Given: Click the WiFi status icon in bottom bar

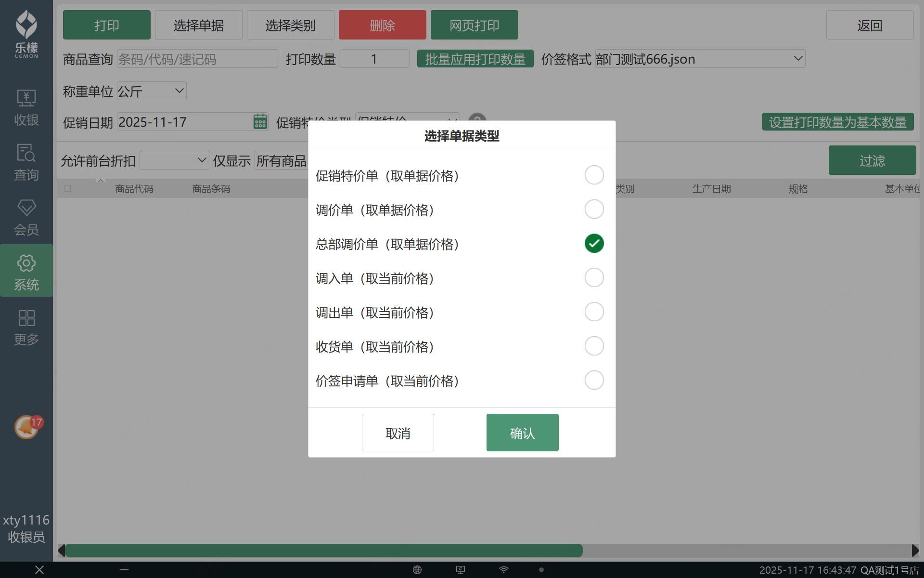Looking at the screenshot, I should point(503,570).
